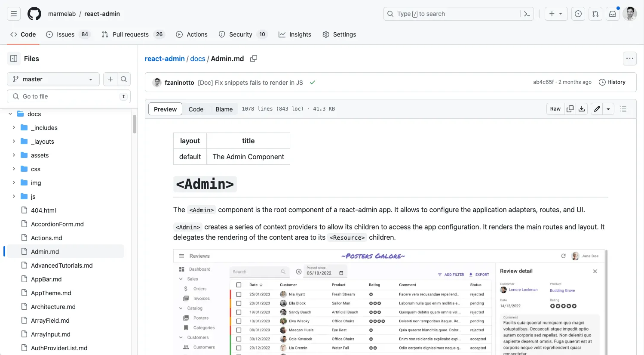
Task: Open the master branch selector
Action: pos(53,79)
